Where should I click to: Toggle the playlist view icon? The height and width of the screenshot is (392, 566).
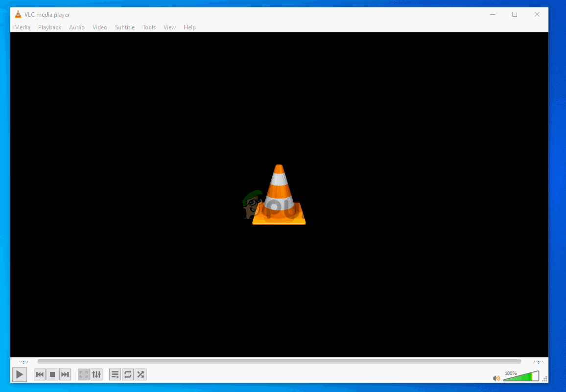pos(115,374)
